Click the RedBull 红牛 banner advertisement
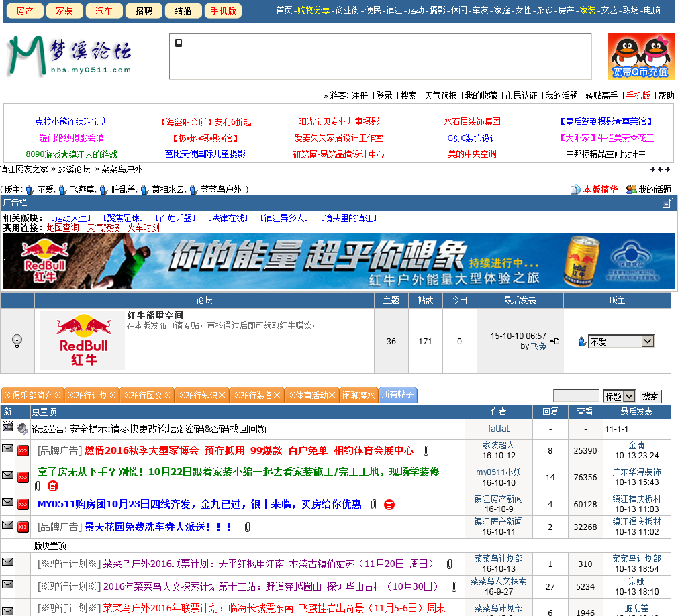 [x=339, y=260]
